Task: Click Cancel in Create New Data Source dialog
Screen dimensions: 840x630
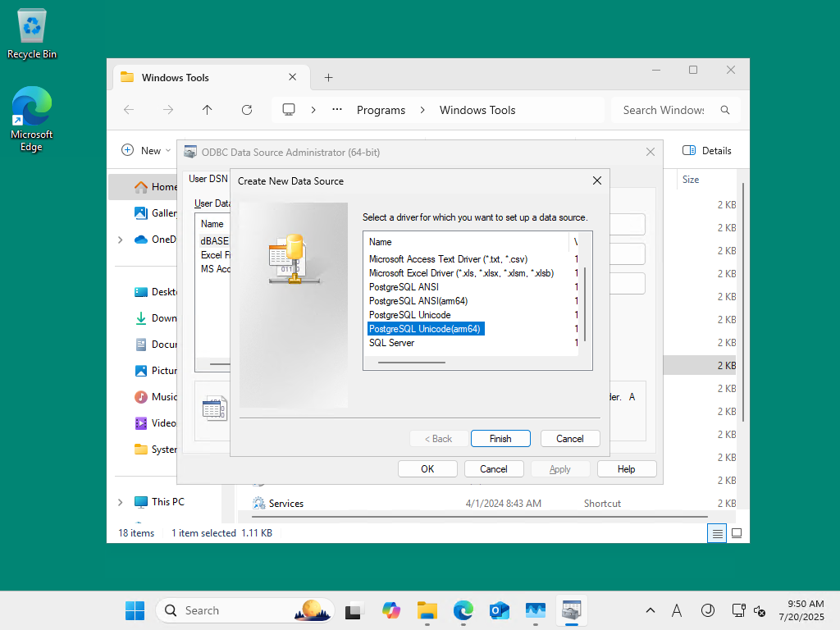Action: pos(570,438)
